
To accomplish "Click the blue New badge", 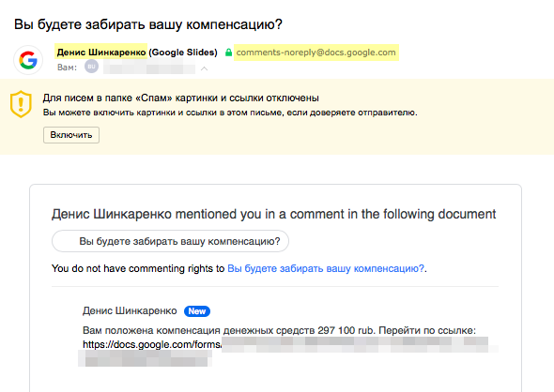I will point(197,311).
